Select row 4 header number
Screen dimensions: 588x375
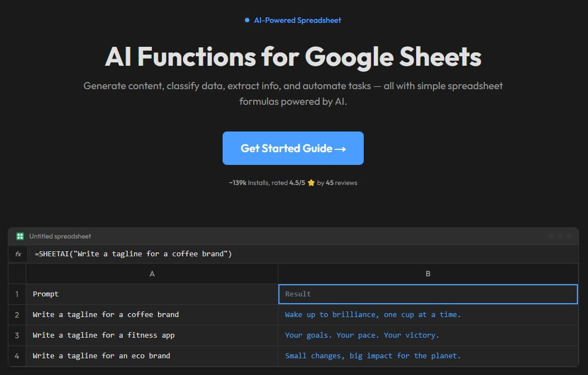tap(17, 356)
